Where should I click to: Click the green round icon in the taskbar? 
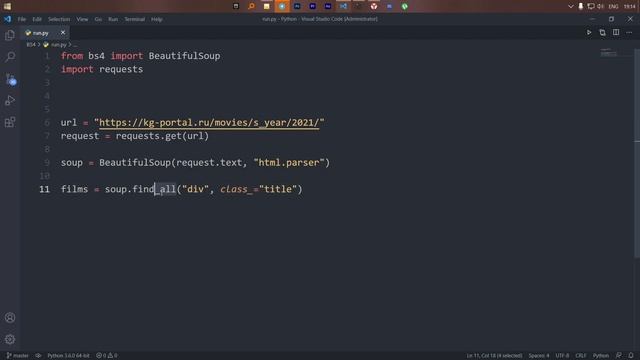[404, 6]
